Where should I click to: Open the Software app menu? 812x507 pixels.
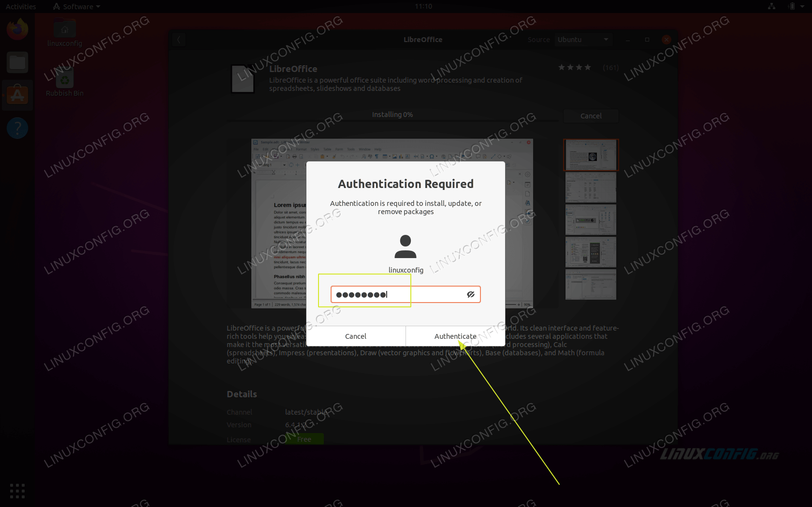click(77, 6)
